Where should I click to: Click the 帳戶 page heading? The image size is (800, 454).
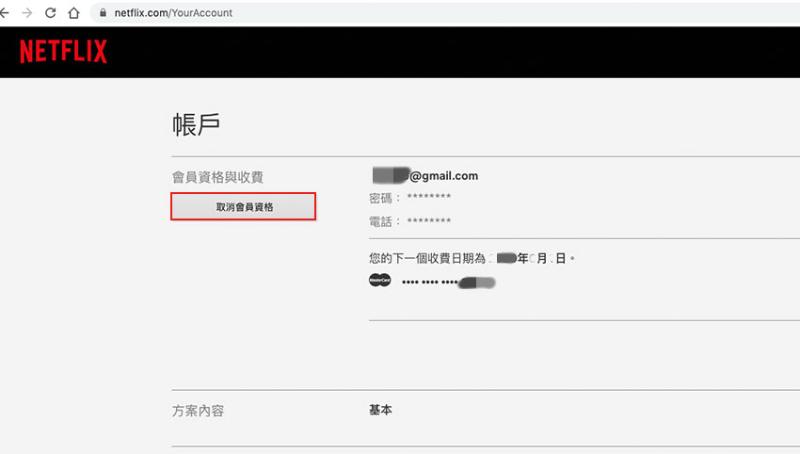point(196,124)
